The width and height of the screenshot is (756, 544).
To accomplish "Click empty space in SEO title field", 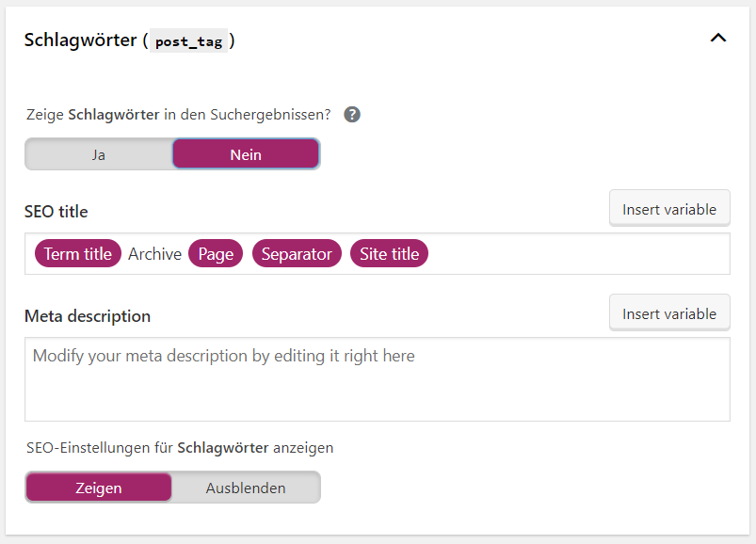I will (579, 254).
